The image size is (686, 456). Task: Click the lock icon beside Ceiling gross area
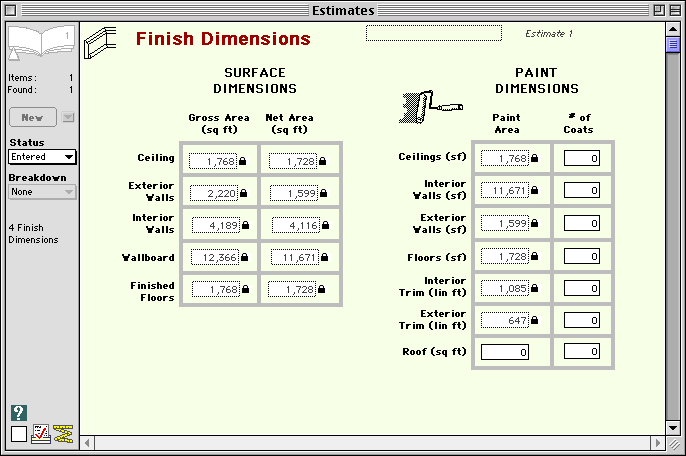243,161
